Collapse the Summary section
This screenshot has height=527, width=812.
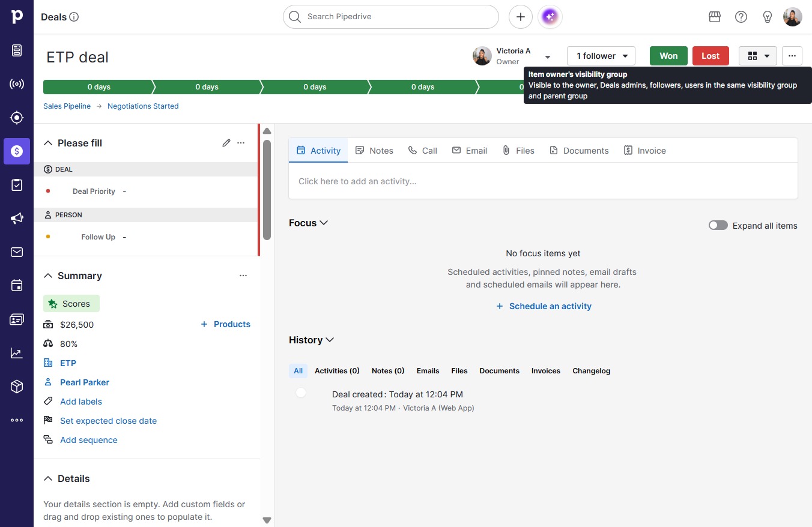[49, 276]
